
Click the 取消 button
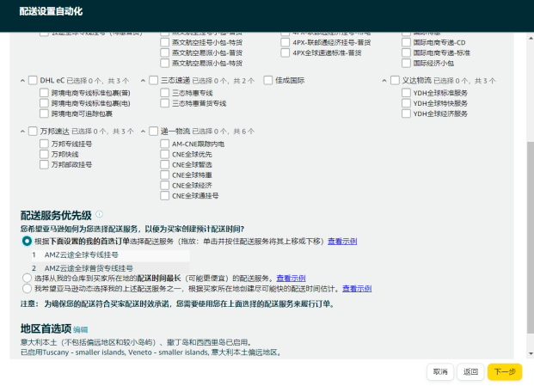point(440,372)
